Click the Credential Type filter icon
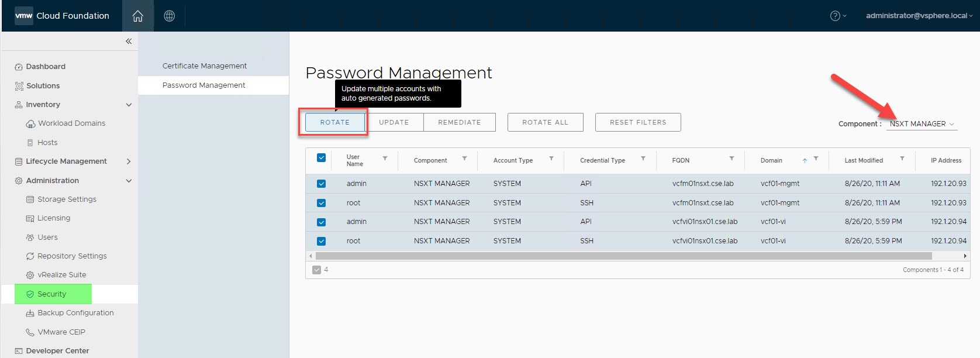This screenshot has width=980, height=358. coord(643,159)
